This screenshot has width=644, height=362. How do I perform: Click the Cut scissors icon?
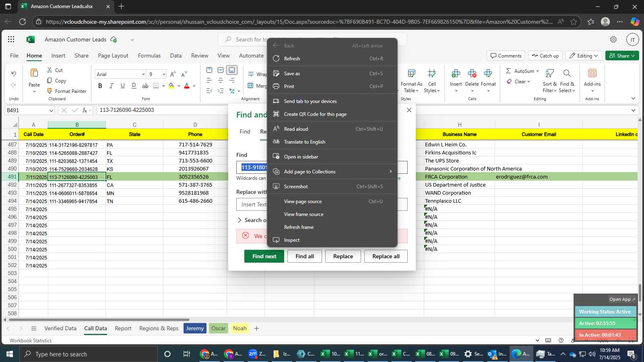coord(50,70)
